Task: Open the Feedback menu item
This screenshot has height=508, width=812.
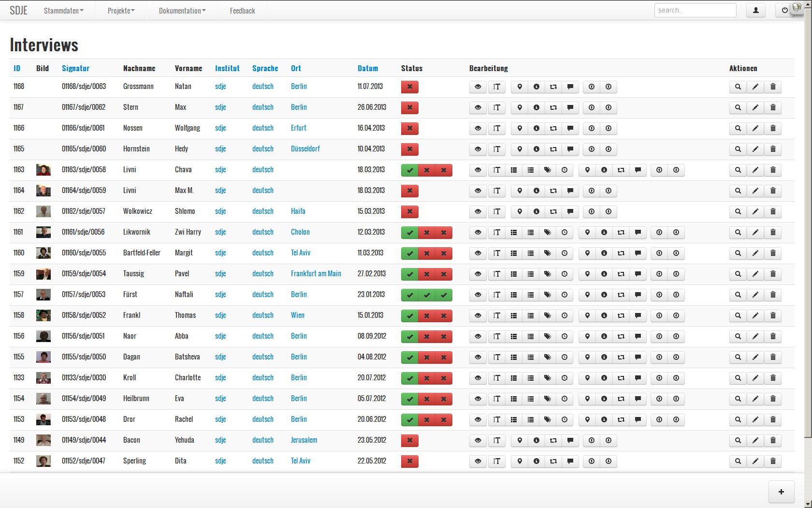Action: pos(242,11)
